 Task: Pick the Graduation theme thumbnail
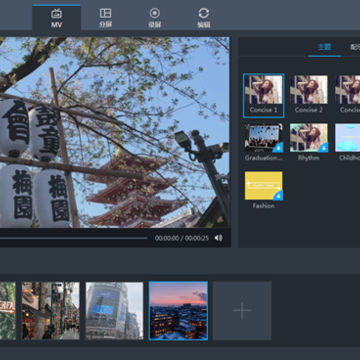point(263,138)
